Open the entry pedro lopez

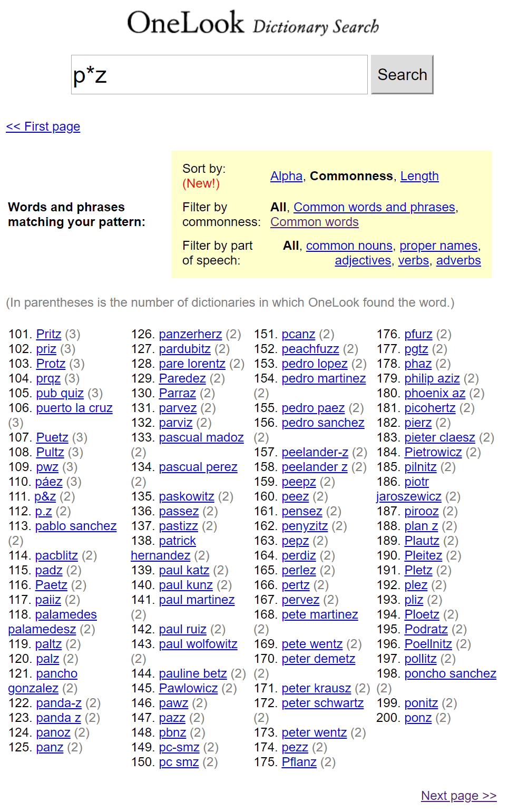pos(315,364)
